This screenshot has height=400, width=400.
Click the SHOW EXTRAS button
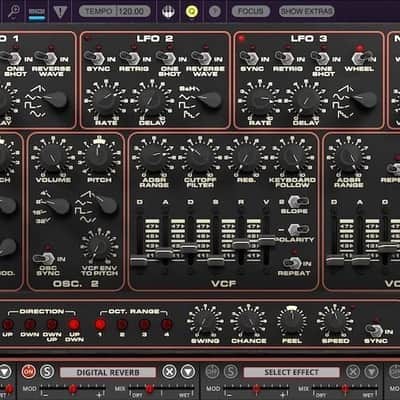307,11
